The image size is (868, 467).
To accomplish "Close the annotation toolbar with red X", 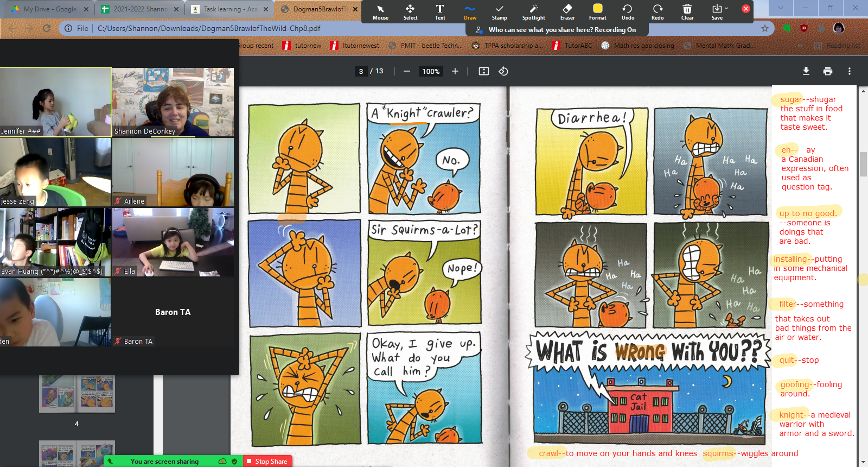I will tap(746, 9).
